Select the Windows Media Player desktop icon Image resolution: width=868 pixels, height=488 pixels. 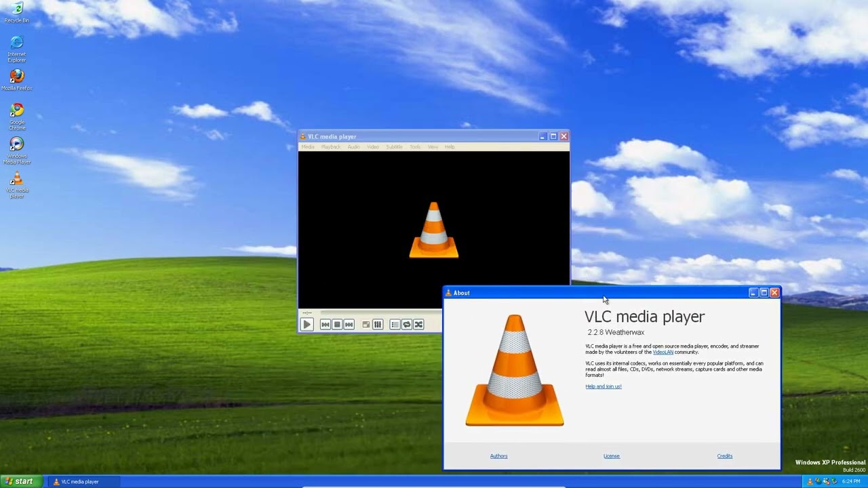pos(16,150)
